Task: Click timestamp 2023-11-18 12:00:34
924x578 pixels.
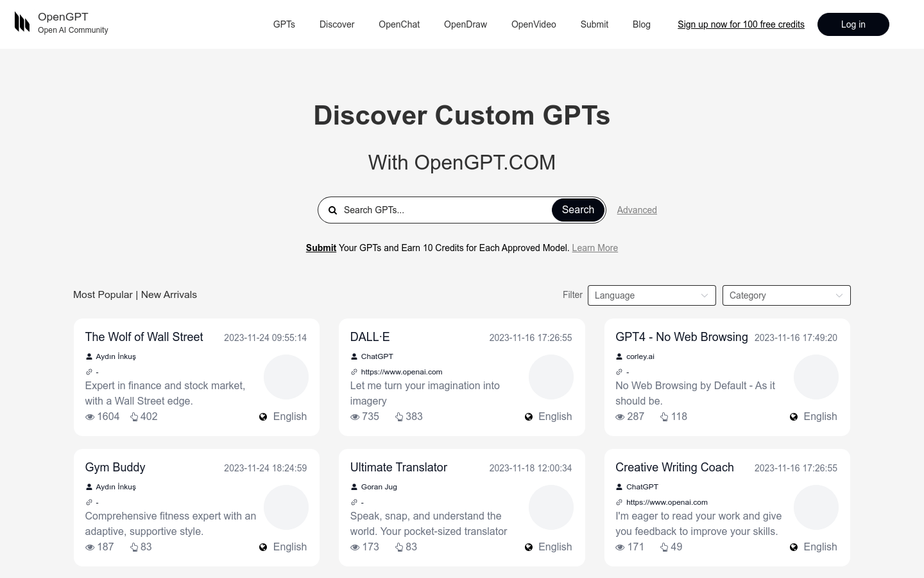Action: (531, 468)
